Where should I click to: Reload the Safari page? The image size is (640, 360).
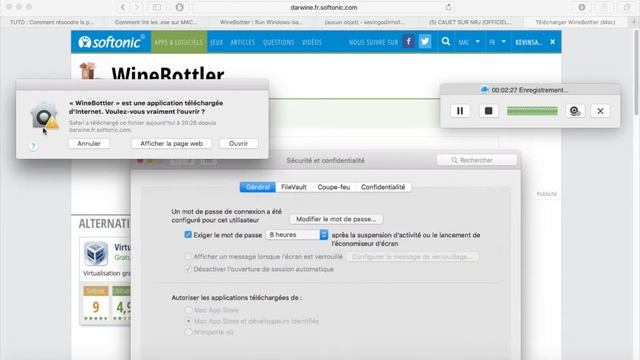pyautogui.click(x=449, y=7)
